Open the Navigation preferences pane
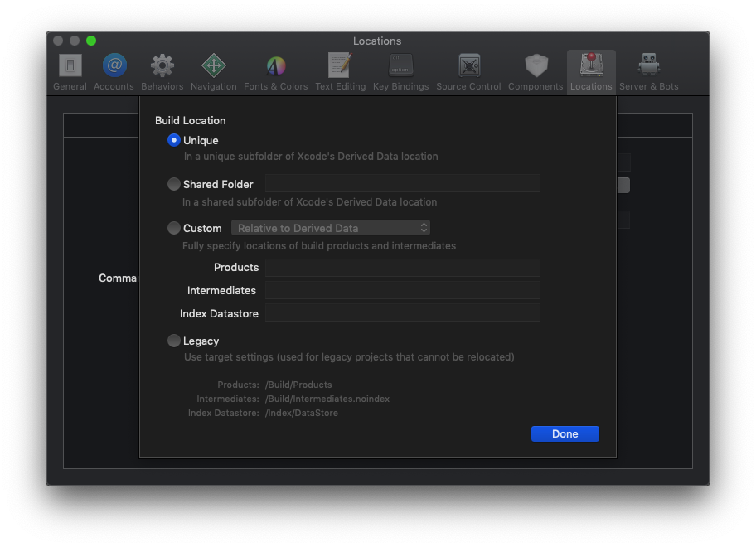Screen dimensions: 756x547 [213, 72]
